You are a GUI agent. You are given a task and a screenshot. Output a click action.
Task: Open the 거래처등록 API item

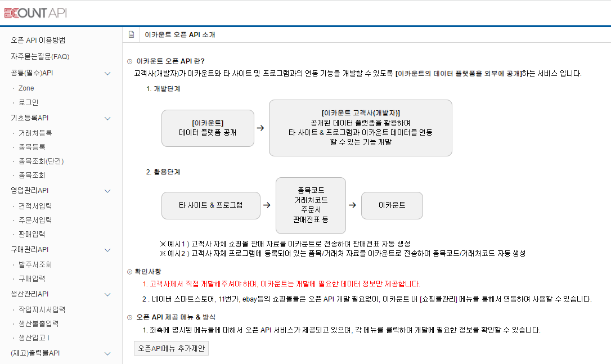[x=35, y=133]
